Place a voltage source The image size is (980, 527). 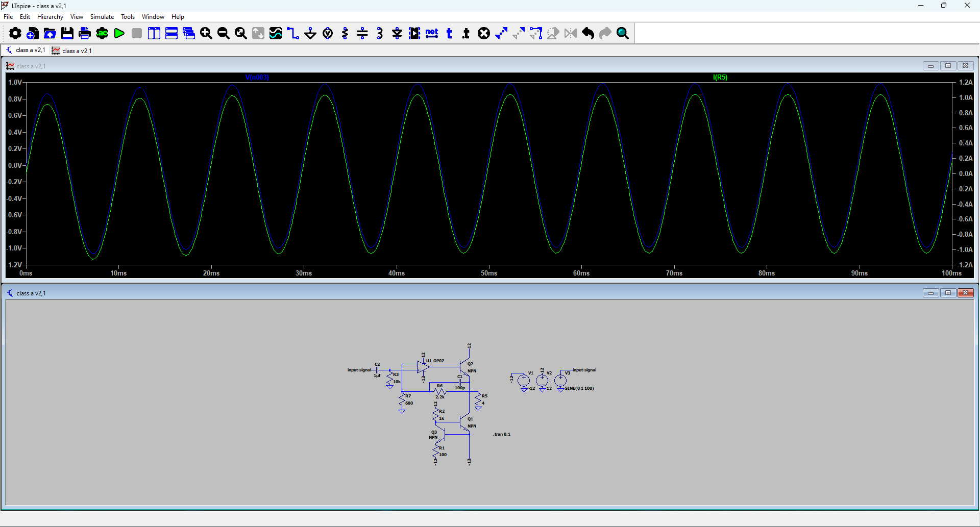(328, 34)
